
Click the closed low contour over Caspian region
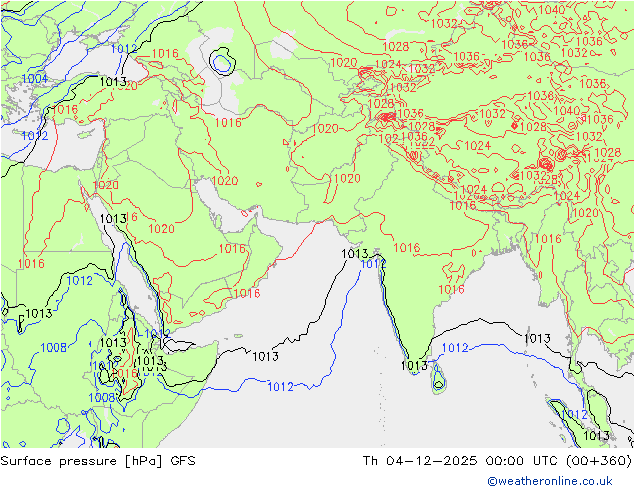coord(222,62)
